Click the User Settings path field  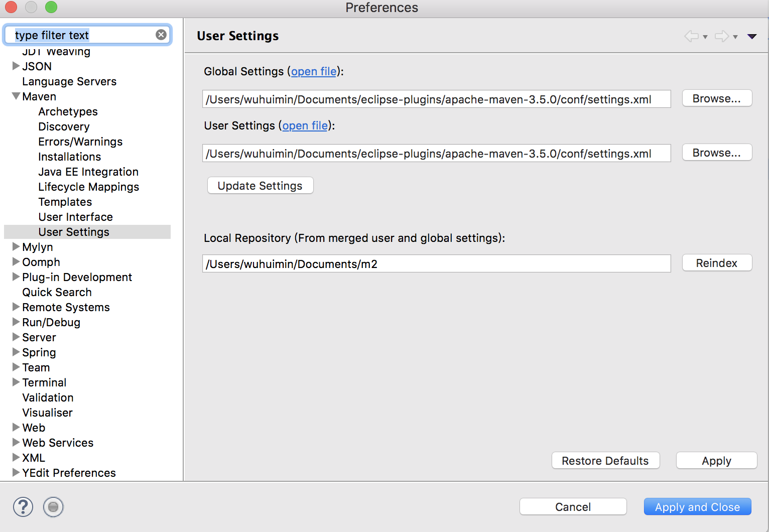tap(436, 153)
